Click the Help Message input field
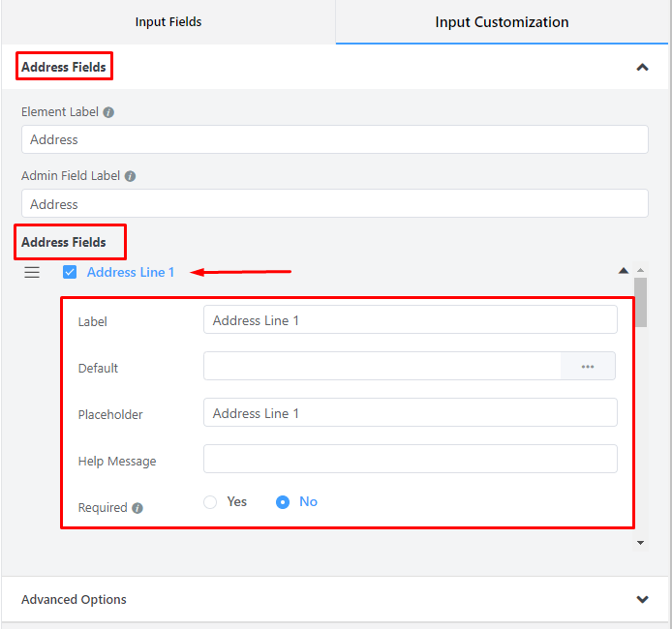The image size is (672, 629). [410, 459]
